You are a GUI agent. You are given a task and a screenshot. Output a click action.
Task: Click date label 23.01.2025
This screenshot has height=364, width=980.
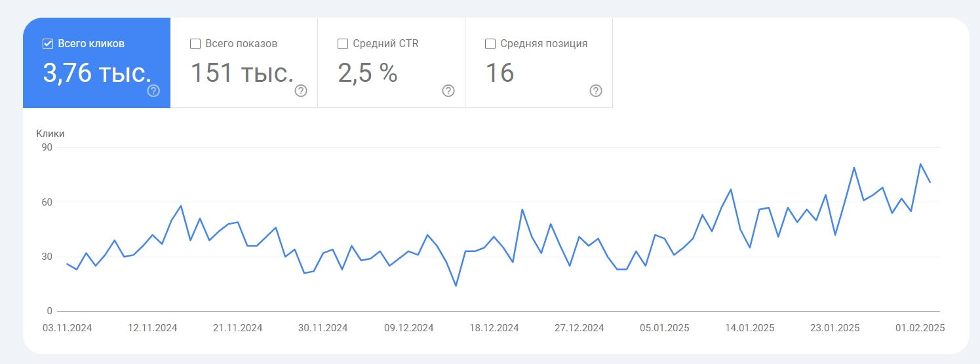[834, 328]
